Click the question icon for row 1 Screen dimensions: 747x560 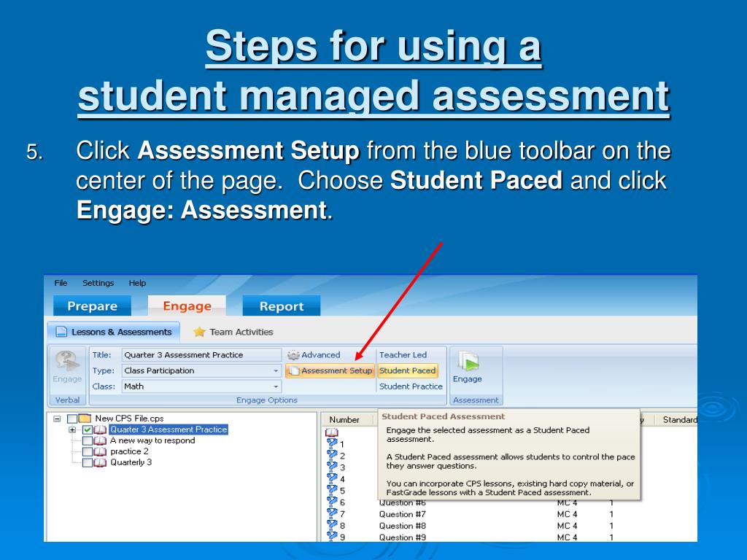[x=332, y=444]
